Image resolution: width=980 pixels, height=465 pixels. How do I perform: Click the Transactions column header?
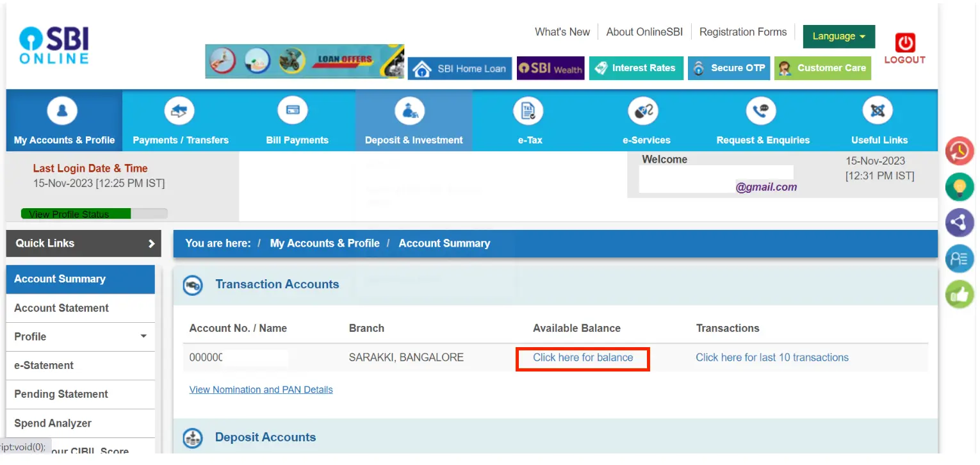point(728,329)
